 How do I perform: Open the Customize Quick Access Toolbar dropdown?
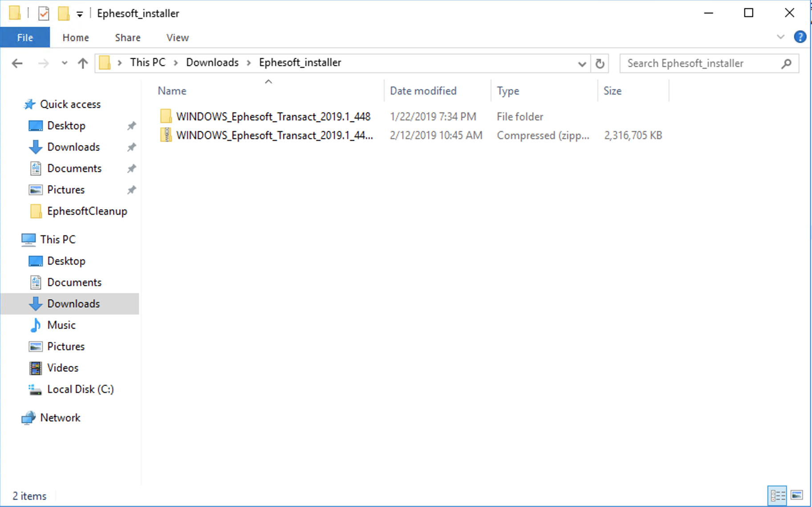tap(80, 14)
